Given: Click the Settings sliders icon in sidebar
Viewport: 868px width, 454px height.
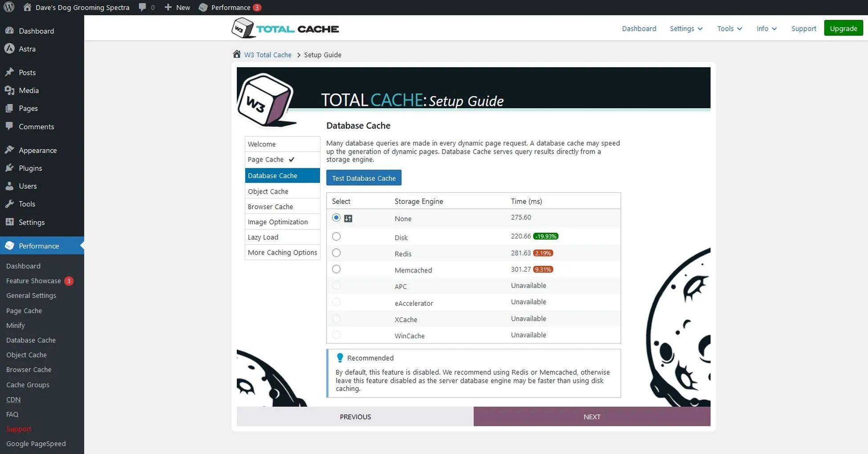Looking at the screenshot, I should click(x=9, y=222).
